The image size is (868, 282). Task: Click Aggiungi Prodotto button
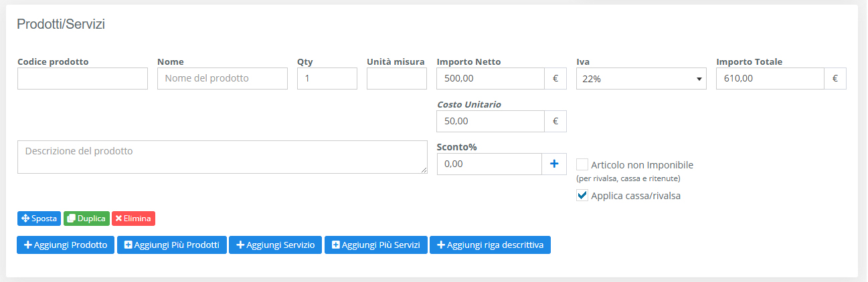[66, 245]
